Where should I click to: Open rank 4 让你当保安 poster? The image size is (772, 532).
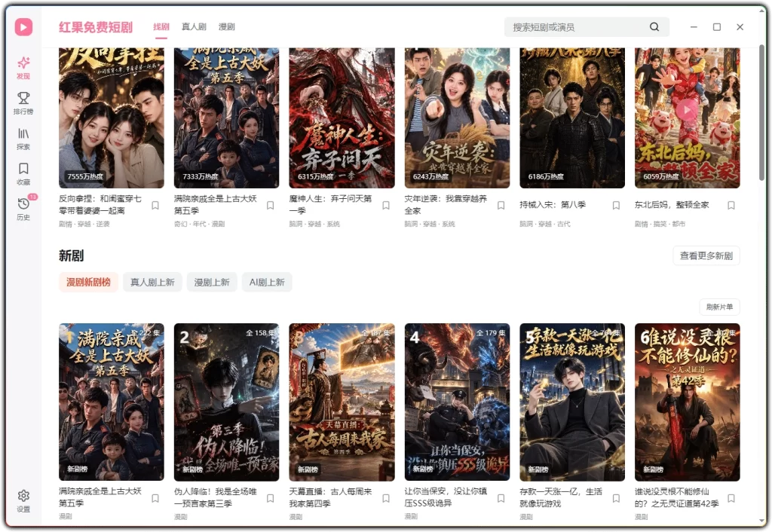(x=457, y=402)
